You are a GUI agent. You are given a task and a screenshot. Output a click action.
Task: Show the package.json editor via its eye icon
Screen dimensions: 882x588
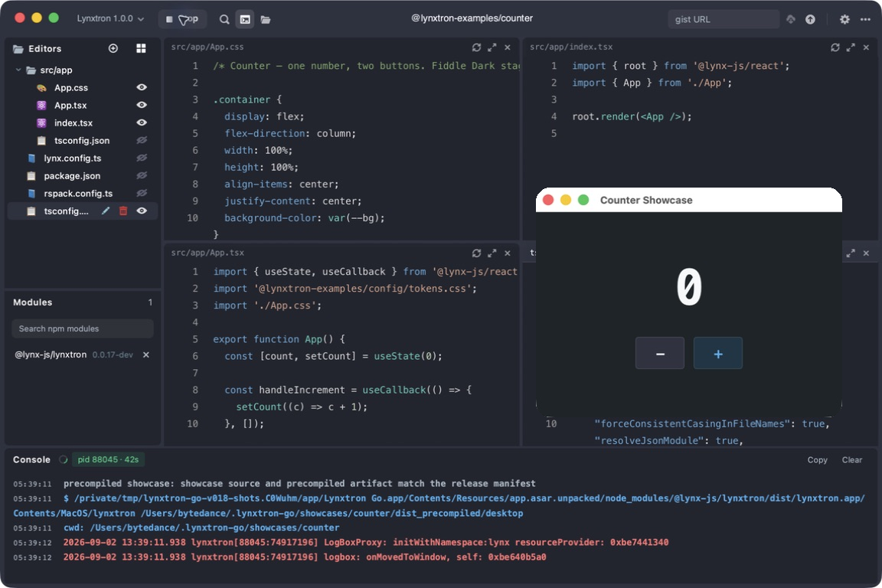pos(142,175)
